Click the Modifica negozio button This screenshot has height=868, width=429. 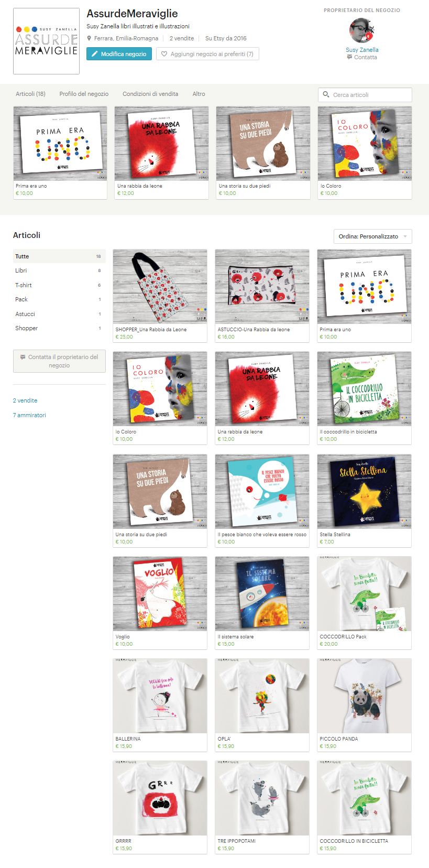coord(119,54)
